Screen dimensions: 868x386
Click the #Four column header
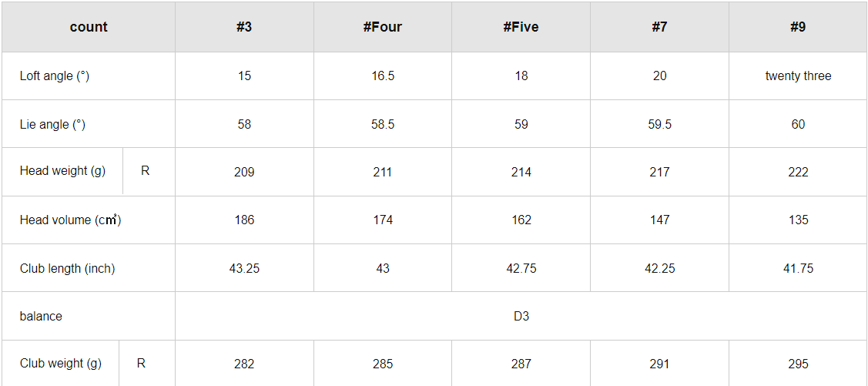coord(383,27)
